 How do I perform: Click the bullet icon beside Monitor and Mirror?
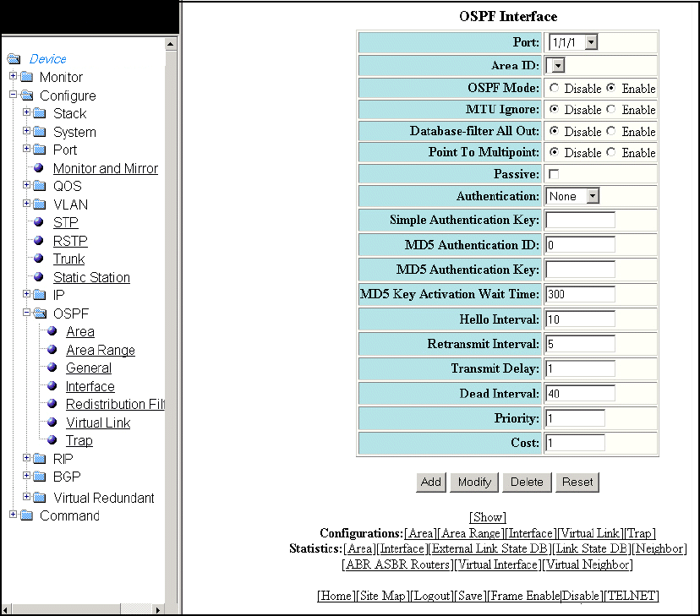pyautogui.click(x=39, y=167)
